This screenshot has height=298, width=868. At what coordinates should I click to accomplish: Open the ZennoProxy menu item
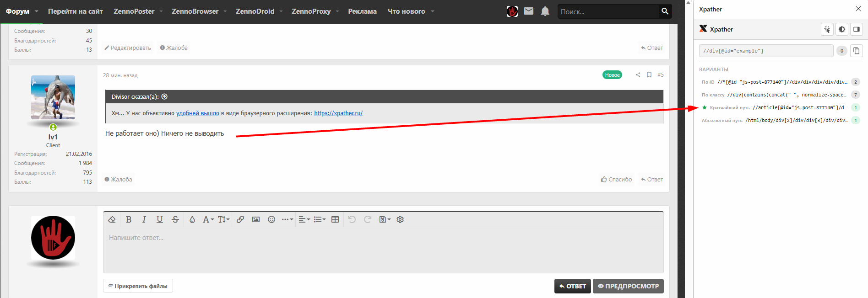(311, 11)
